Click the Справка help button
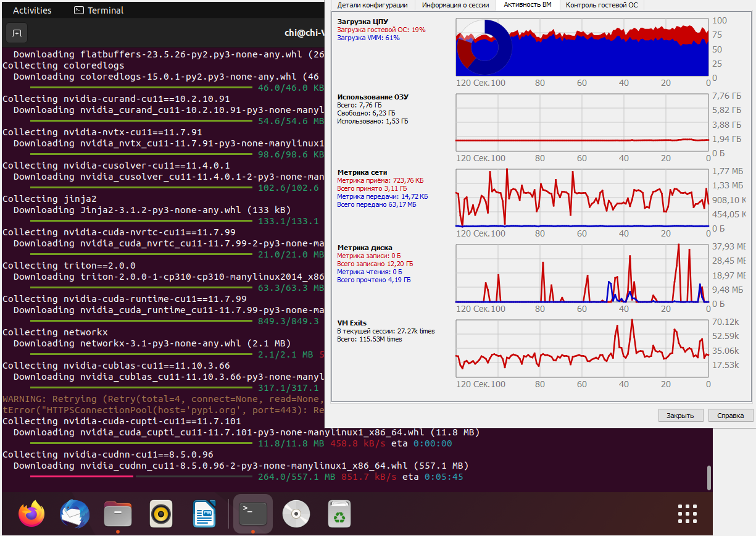 pyautogui.click(x=730, y=416)
